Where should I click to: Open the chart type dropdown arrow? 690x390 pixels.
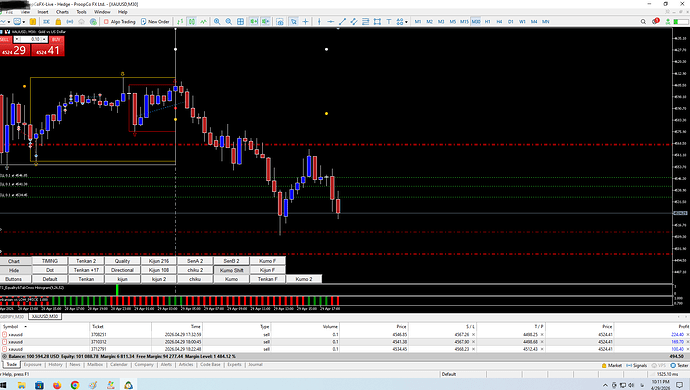point(9,22)
